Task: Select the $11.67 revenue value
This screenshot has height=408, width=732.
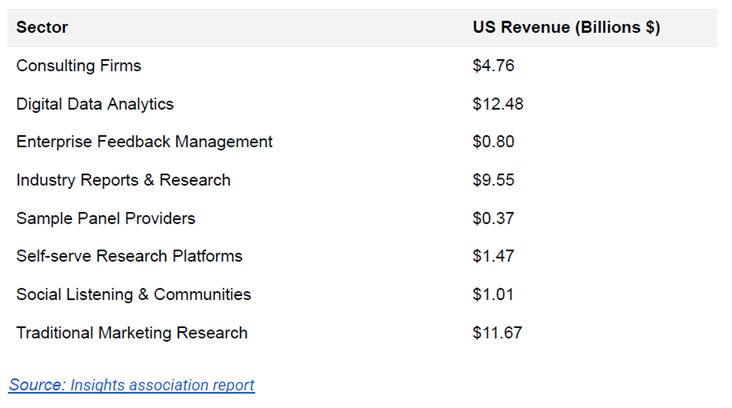Action: coord(497,332)
